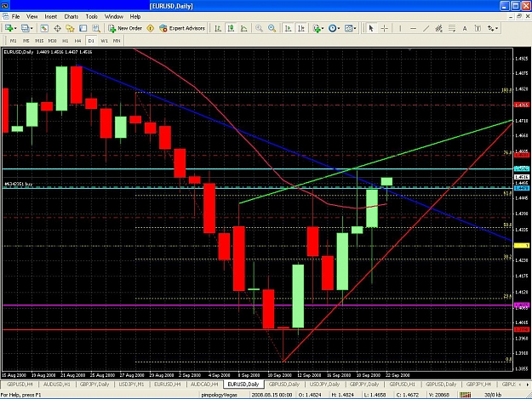The width and height of the screenshot is (532, 399).
Task: Open a new chart window
Action: pos(9,28)
